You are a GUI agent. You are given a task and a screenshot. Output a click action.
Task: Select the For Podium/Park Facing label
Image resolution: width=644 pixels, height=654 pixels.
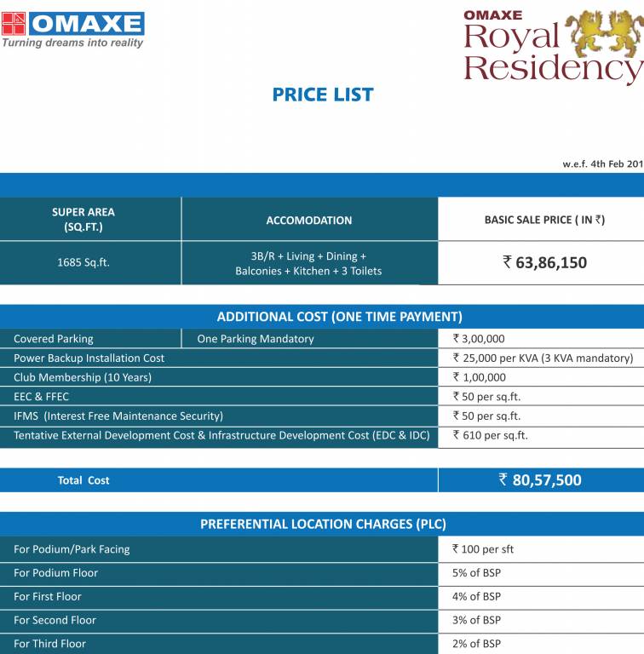(72, 549)
